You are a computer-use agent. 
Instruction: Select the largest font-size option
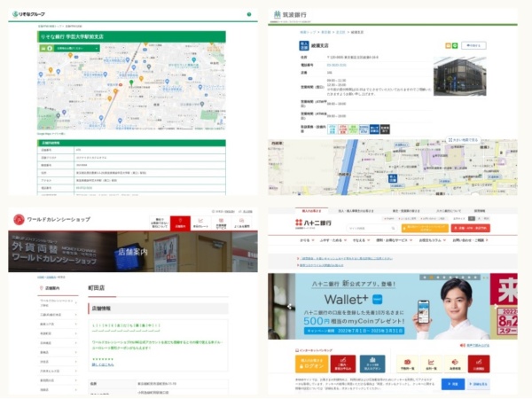tap(486, 219)
